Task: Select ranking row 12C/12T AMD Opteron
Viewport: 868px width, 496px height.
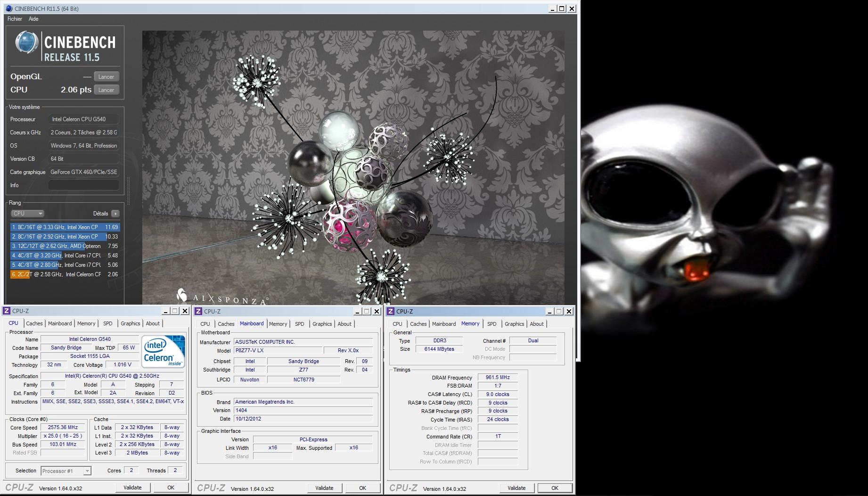Action: (x=65, y=246)
